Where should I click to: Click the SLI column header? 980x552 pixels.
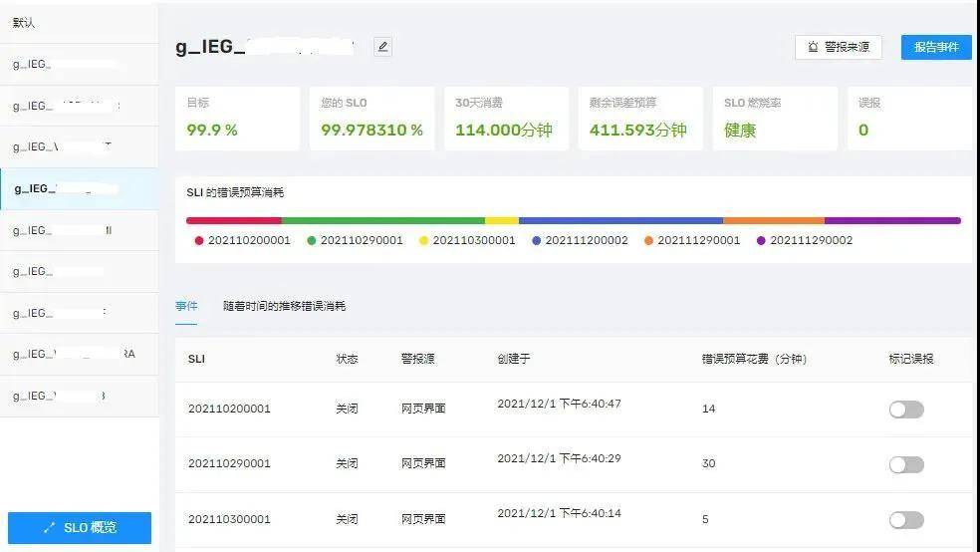196,359
